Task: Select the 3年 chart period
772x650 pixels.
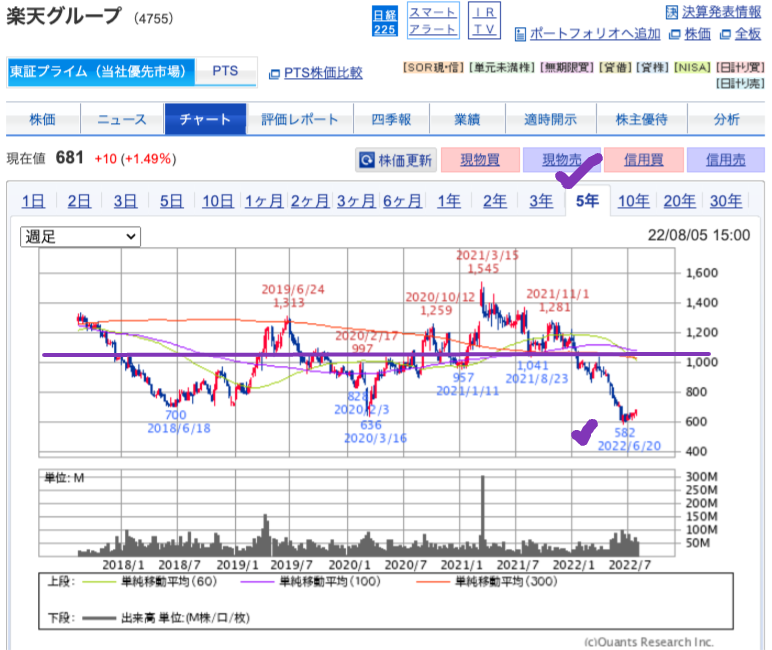Action: pyautogui.click(x=541, y=201)
